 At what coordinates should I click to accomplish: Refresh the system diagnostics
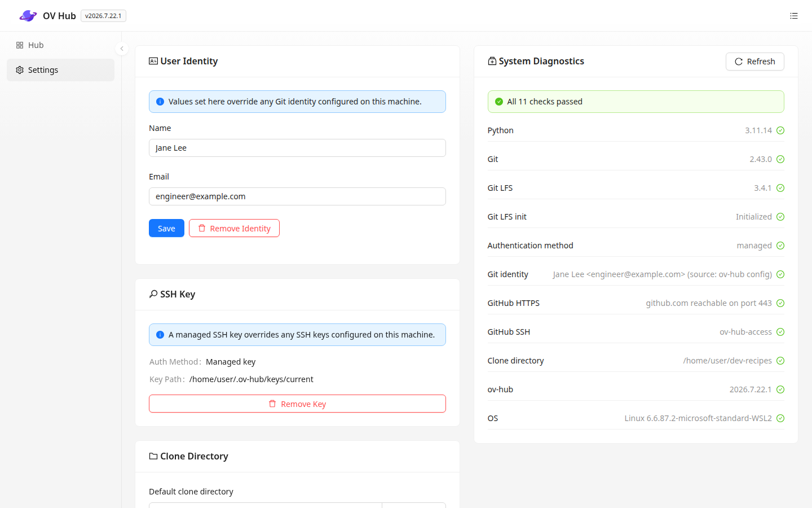[755, 62]
